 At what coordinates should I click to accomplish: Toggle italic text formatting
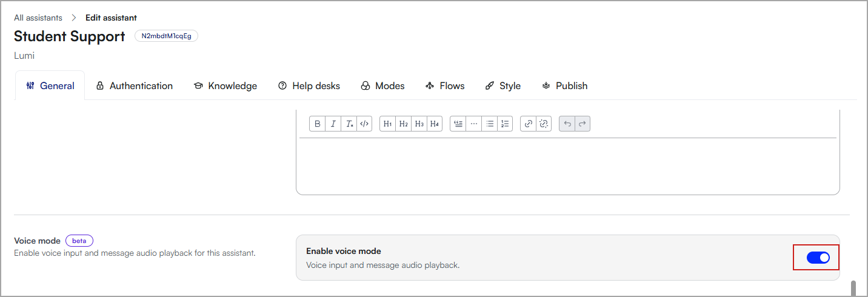coord(333,124)
